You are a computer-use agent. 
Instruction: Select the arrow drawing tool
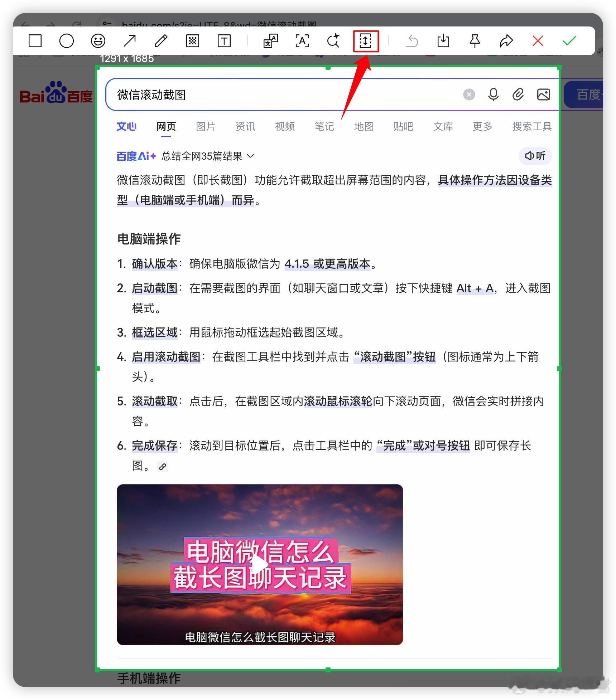tap(129, 41)
